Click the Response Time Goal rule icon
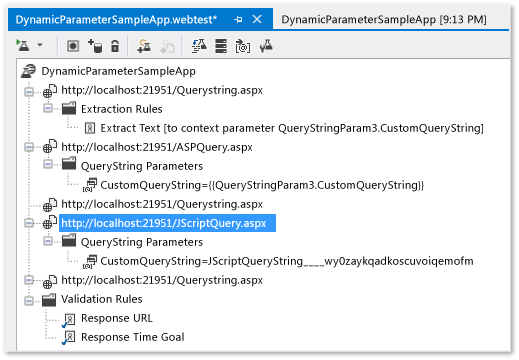Image resolution: width=519 pixels, height=360 pixels. coord(69,338)
